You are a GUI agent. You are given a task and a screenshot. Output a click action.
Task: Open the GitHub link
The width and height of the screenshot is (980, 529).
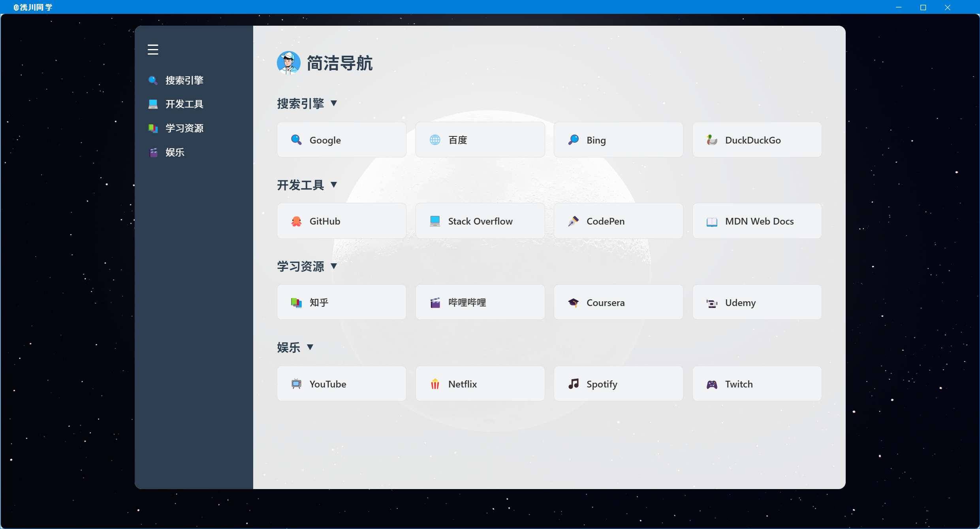click(342, 221)
